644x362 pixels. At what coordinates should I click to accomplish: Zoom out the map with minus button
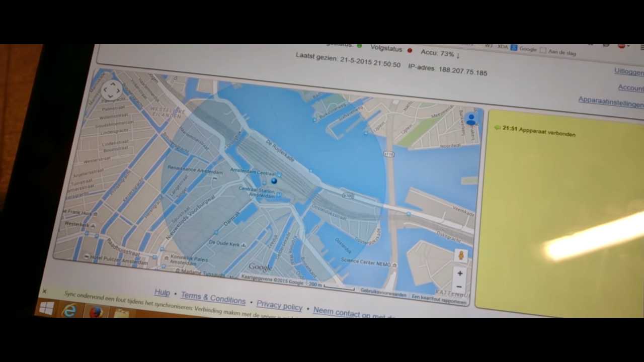(459, 287)
